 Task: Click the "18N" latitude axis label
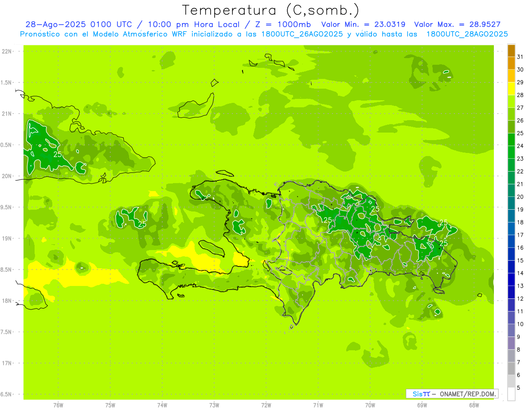(x=6, y=301)
